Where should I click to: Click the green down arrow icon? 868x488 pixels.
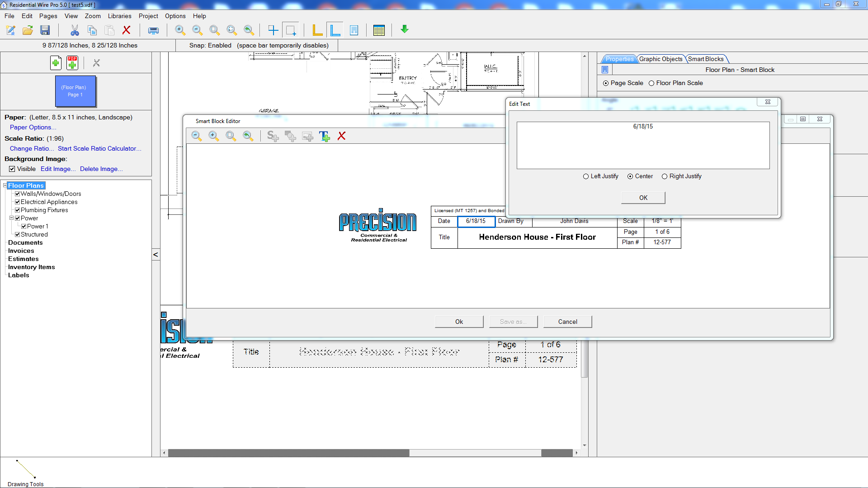(x=404, y=29)
